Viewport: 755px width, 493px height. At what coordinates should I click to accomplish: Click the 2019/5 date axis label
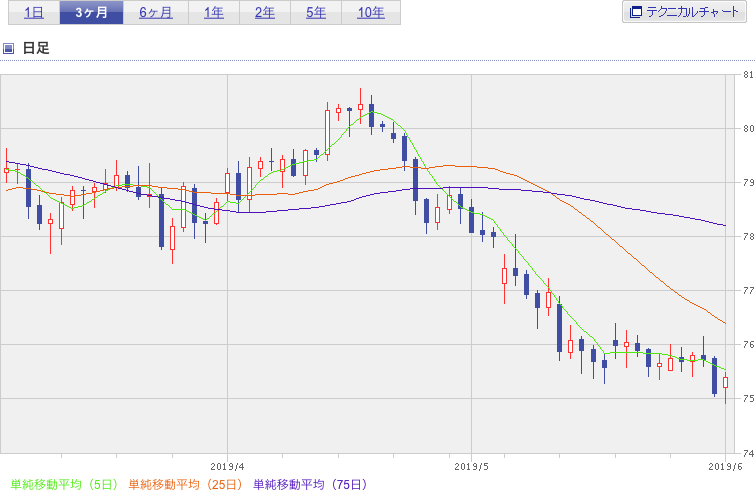(x=471, y=467)
